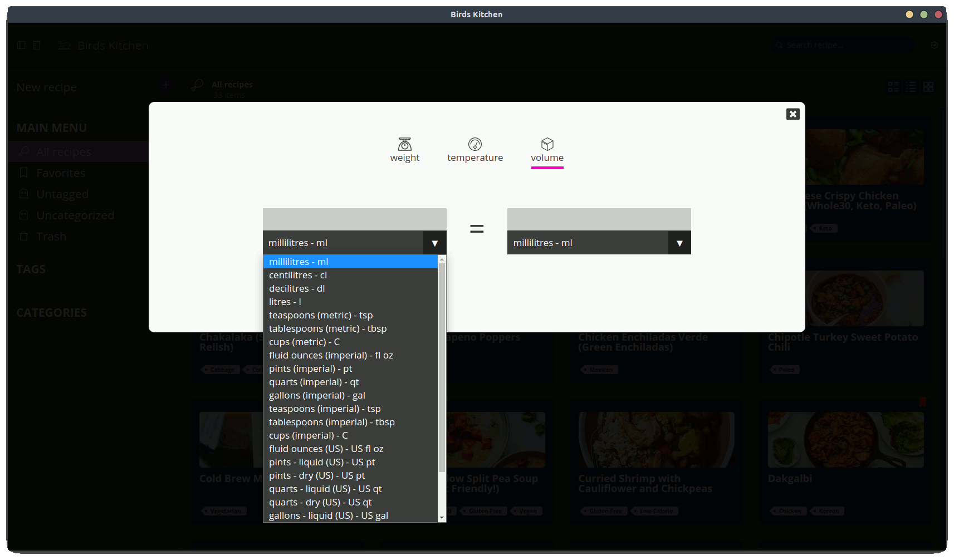Select cups (imperial) - C
Image resolution: width=954 pixels, height=560 pixels.
click(x=350, y=435)
